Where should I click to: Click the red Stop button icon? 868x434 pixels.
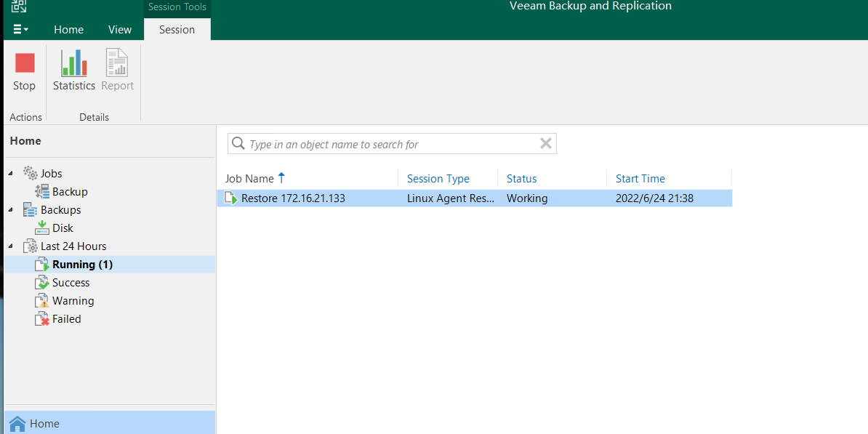(x=25, y=63)
